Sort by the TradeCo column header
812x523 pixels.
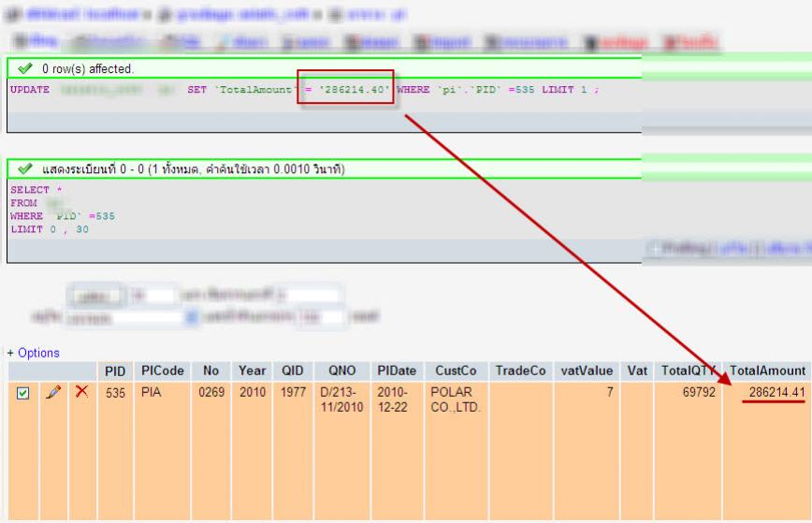[x=520, y=370]
